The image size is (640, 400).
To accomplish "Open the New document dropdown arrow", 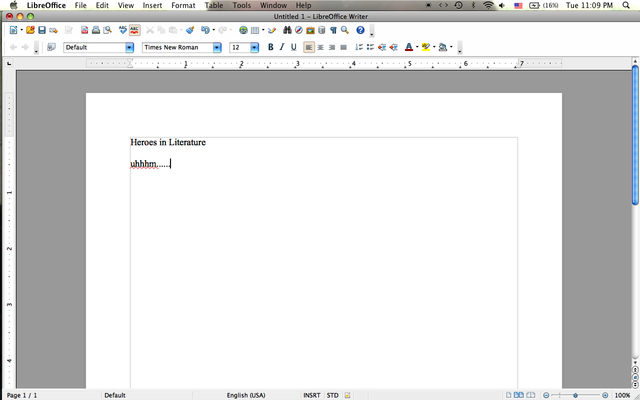I will [x=21, y=30].
